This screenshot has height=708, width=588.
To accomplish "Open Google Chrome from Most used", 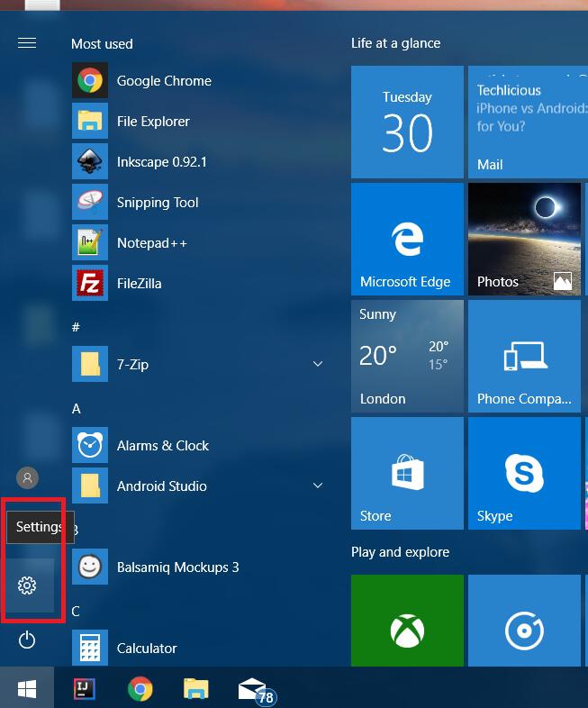I will tap(199, 80).
